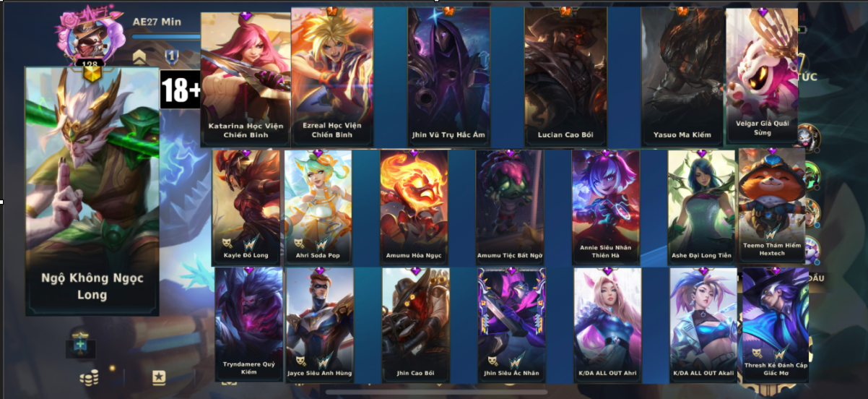Screen dimensions: 868x399
Task: Click the gold hexagon emblem above Ngộ Không card
Action: tap(91, 72)
